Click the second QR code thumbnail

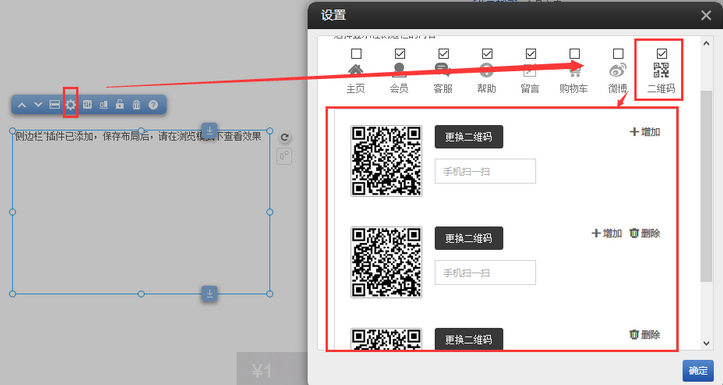(386, 262)
